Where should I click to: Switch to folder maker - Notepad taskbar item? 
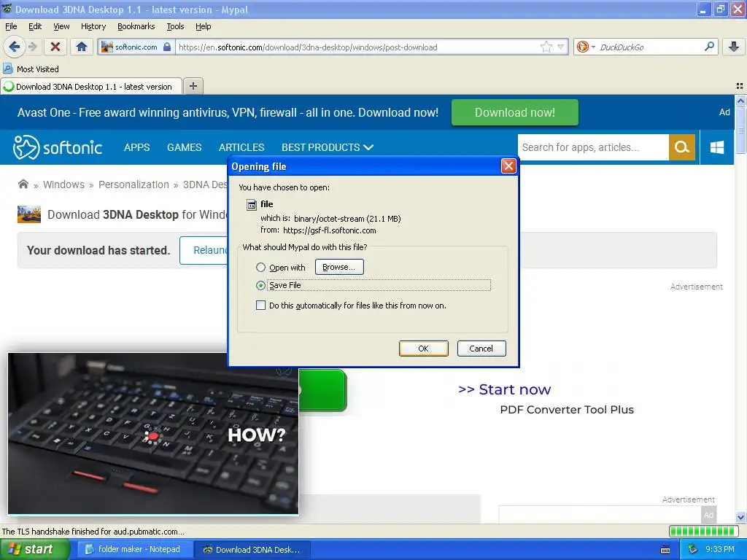click(135, 549)
